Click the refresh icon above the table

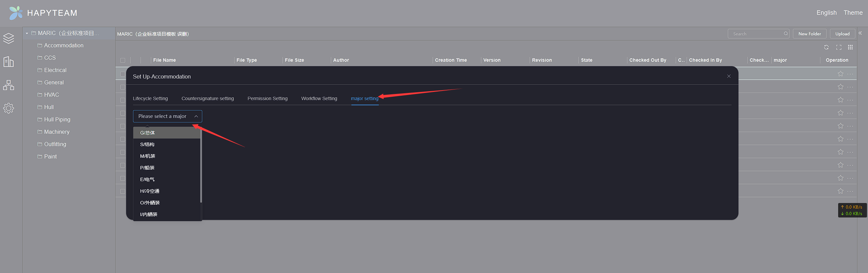point(826,47)
